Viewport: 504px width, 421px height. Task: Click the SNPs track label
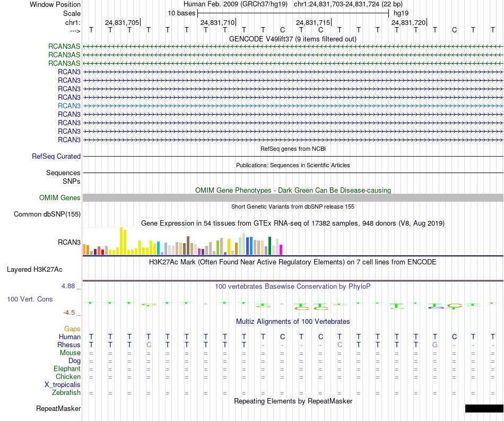(x=72, y=181)
